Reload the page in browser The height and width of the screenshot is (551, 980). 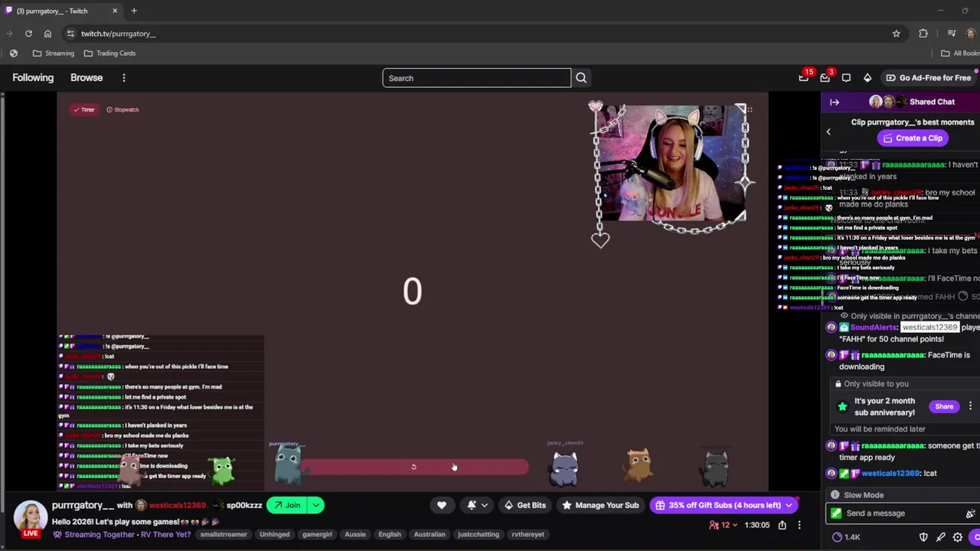(x=28, y=34)
